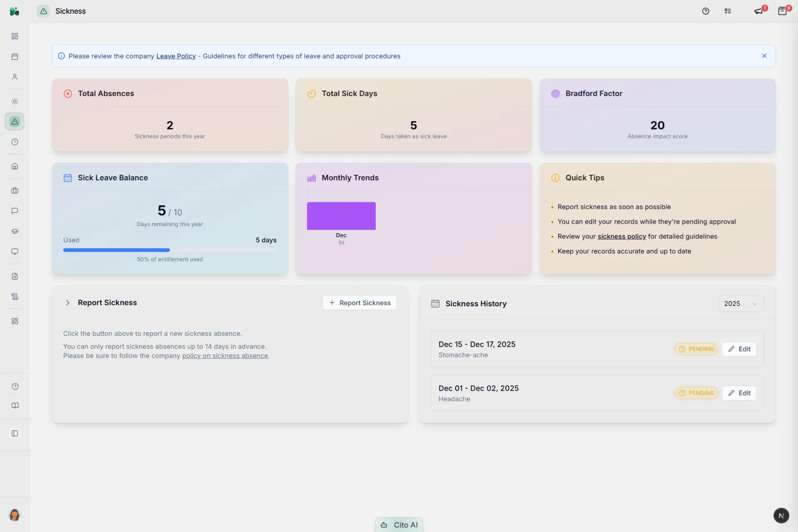This screenshot has height=532, width=798.
Task: Click the PENDING badge for Headache
Action: click(x=696, y=393)
